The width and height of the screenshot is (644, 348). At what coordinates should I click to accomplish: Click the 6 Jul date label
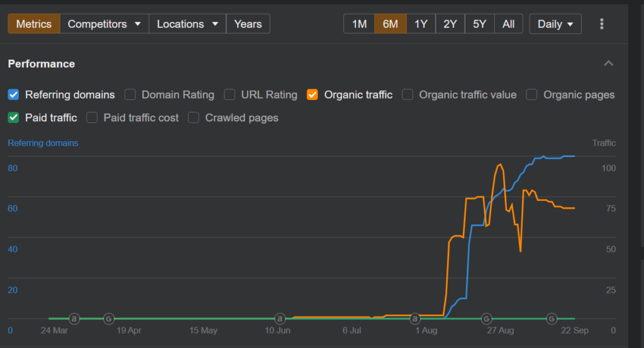click(x=352, y=330)
